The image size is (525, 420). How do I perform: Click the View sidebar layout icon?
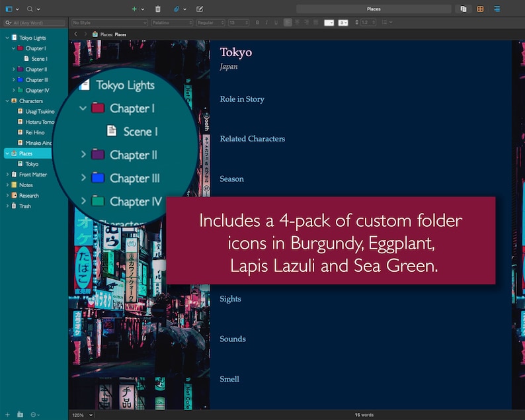tap(9, 9)
